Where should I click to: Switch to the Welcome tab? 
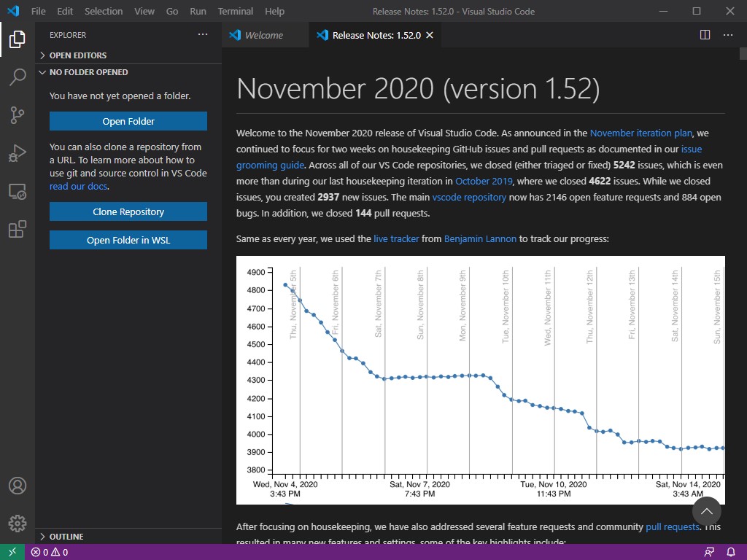pyautogui.click(x=264, y=34)
